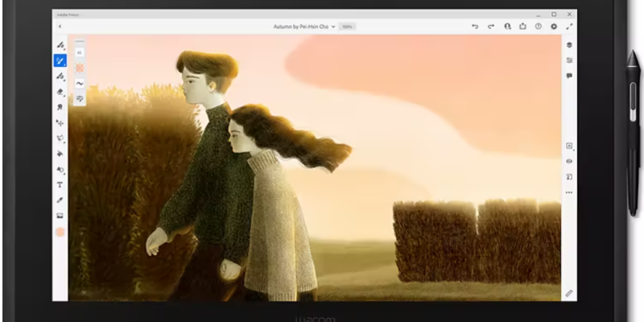The width and height of the screenshot is (644, 322).
Task: Maximize the Adobe Fresco window
Action: pyautogui.click(x=554, y=14)
